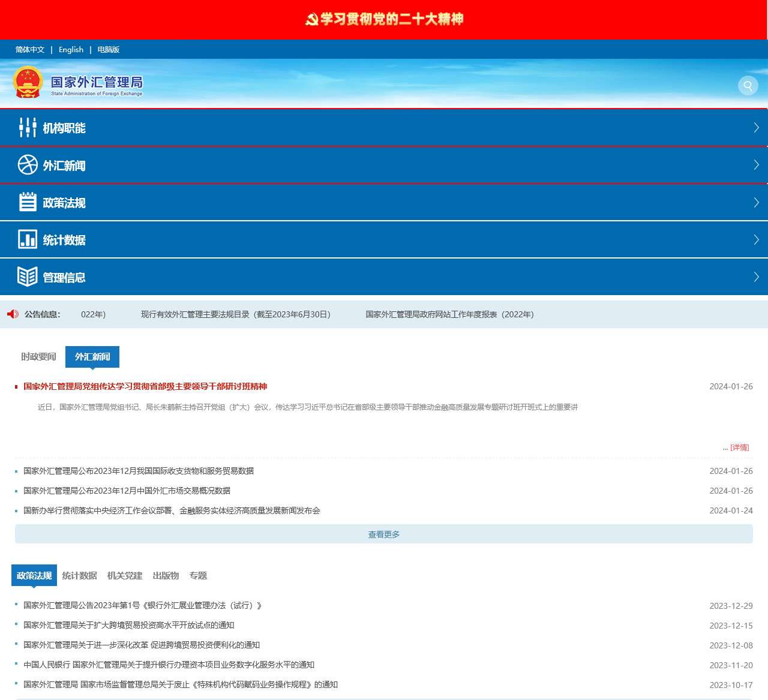The height and width of the screenshot is (700, 768).
Task: Open the 统计数据 tab in lower section
Action: click(x=79, y=576)
